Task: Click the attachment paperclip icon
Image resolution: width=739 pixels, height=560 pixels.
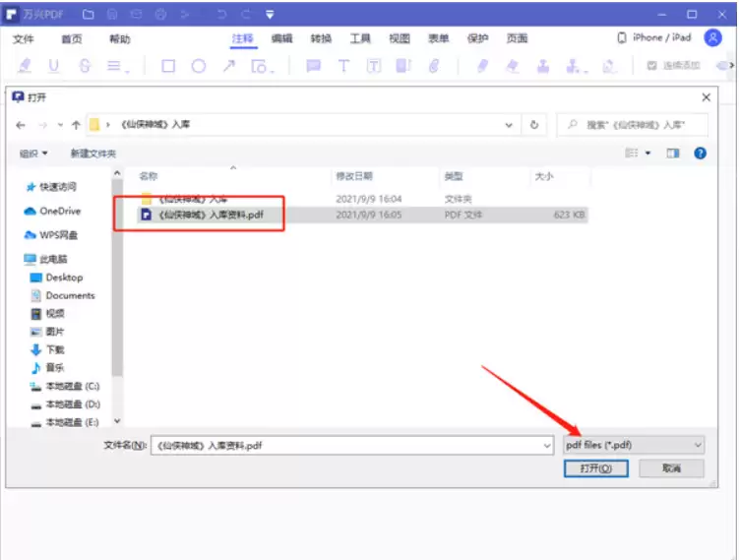Action: click(433, 66)
